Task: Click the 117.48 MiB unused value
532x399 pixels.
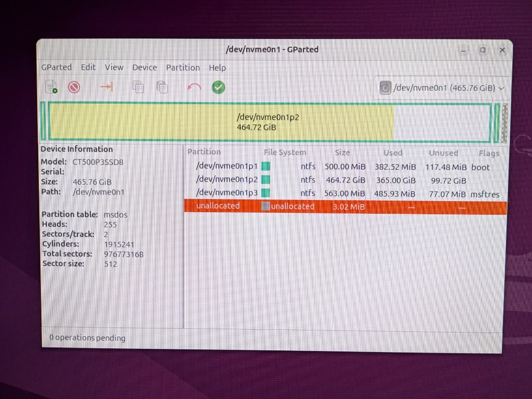Action: (446, 167)
